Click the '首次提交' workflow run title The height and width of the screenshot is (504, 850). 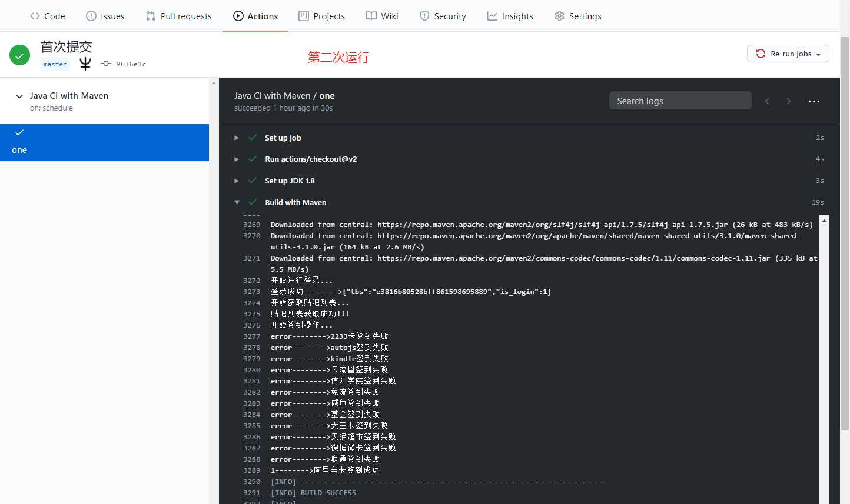coord(66,47)
